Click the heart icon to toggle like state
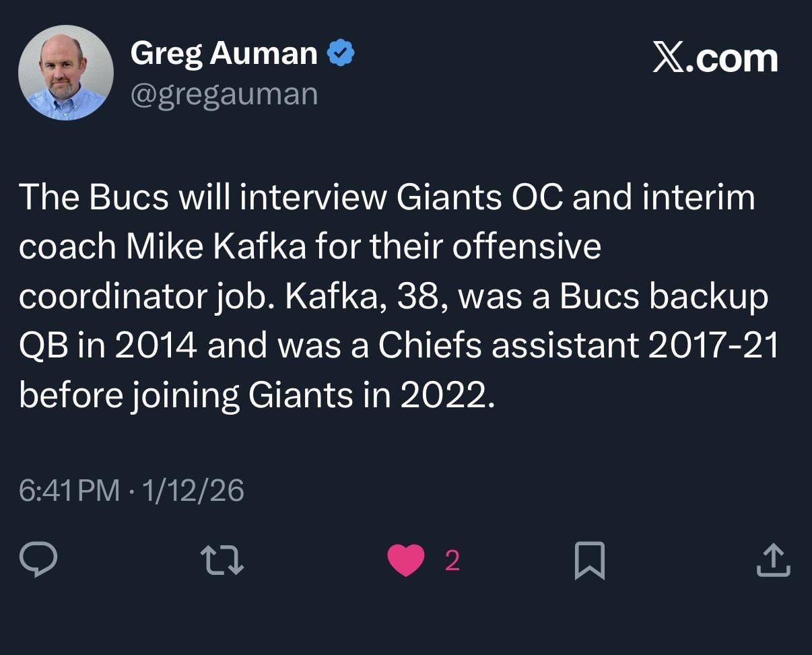 point(405,561)
